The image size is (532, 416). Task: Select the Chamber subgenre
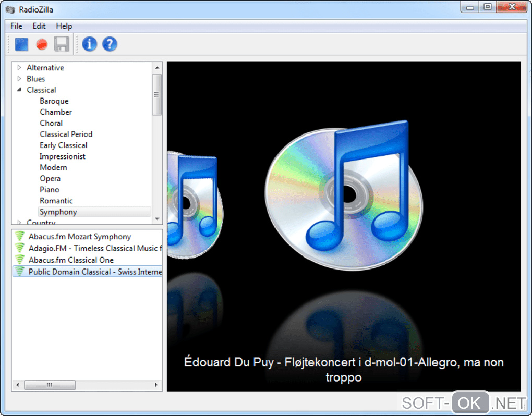click(56, 112)
